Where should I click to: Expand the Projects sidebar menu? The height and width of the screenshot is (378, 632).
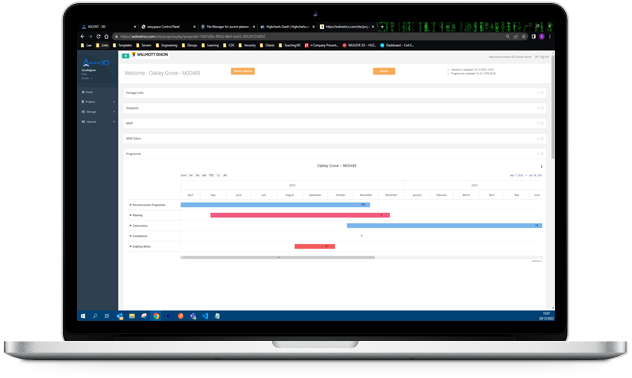point(98,102)
